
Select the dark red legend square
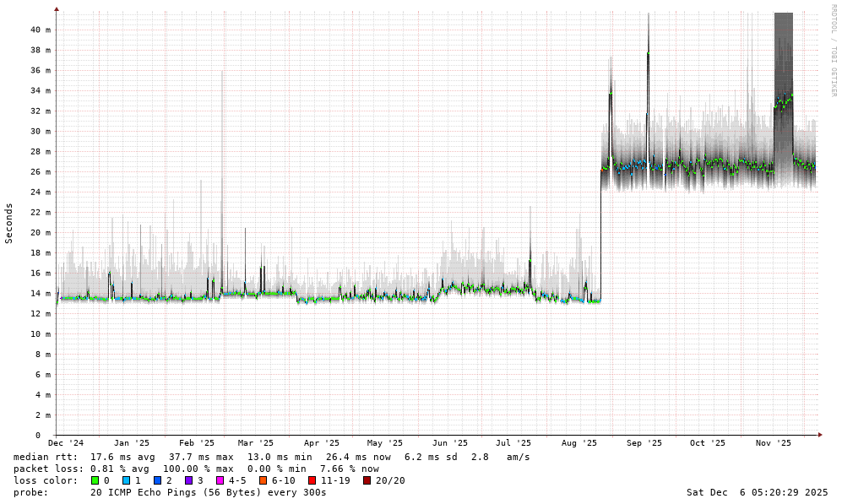[x=367, y=480]
